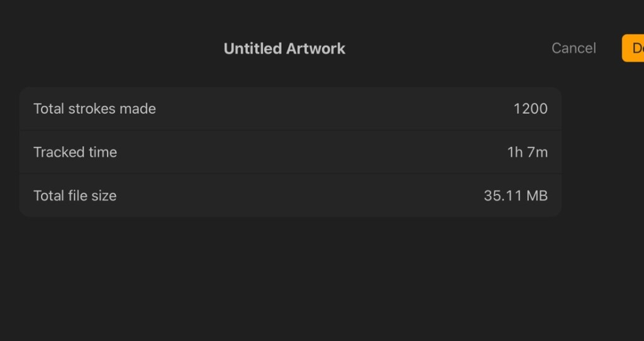Tap the 1h hours text
This screenshot has width=644, height=341.
(x=515, y=152)
